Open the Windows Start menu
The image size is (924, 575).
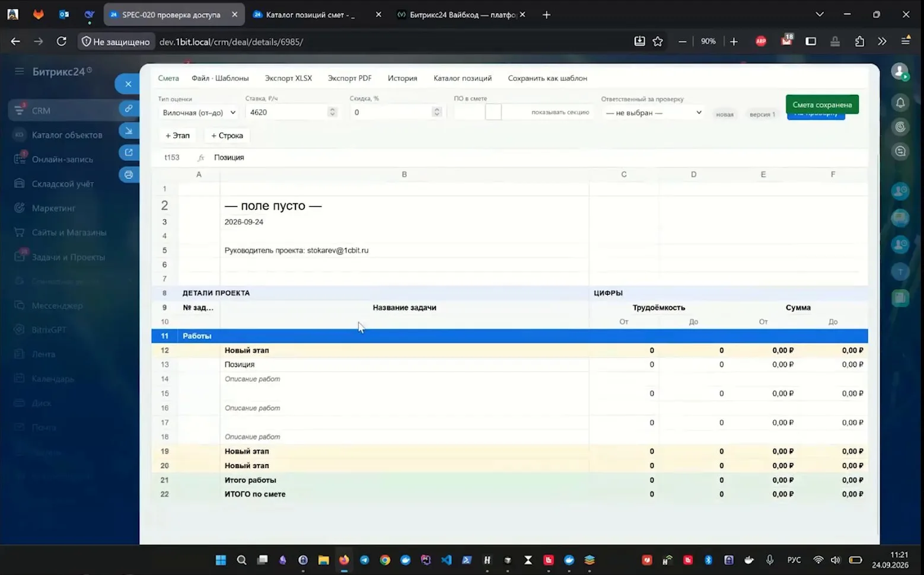coord(221,560)
